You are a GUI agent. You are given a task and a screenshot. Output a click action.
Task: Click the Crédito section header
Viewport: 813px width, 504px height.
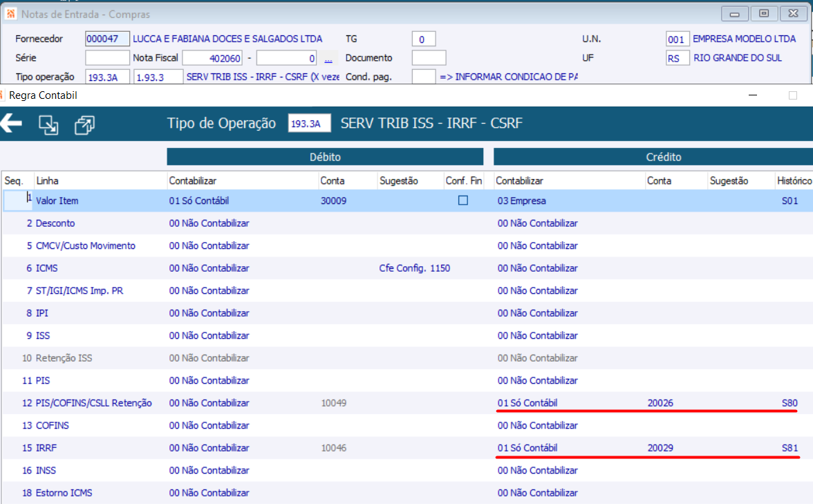pos(653,156)
